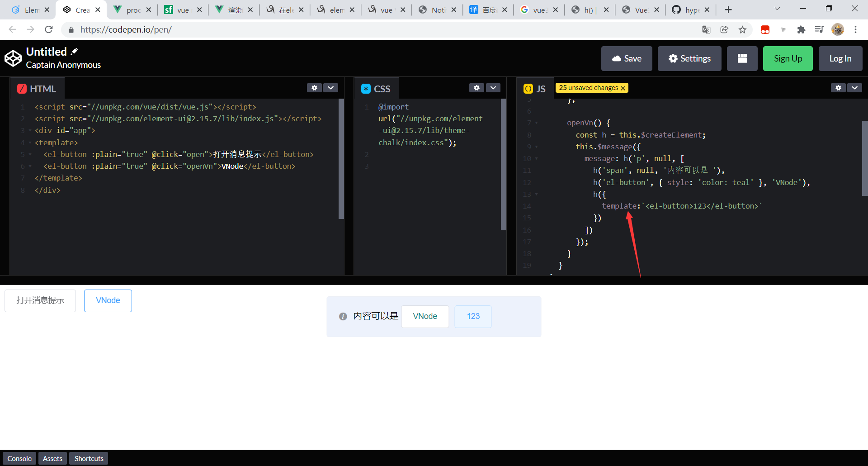Click Sign Up button
868x466 pixels.
point(788,58)
